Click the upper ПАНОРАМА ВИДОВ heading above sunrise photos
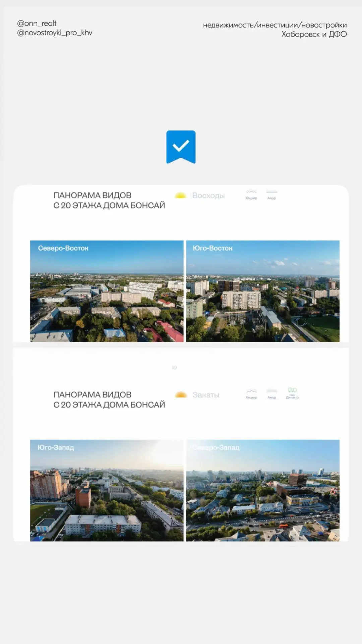Screen dimensions: 362x644 pos(109,200)
